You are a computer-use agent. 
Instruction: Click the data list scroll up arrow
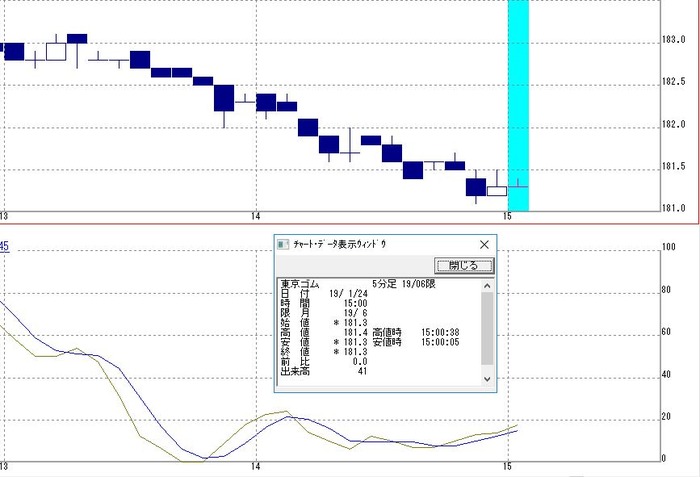[x=487, y=285]
